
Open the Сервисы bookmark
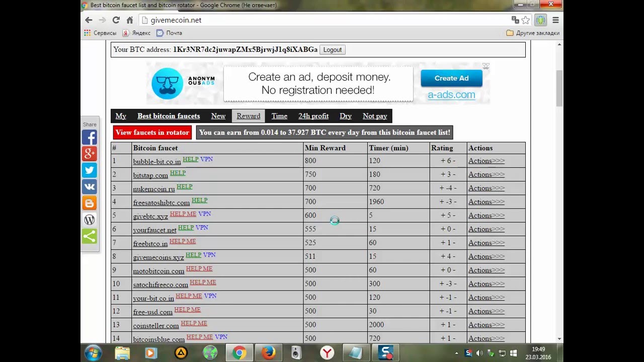100,33
